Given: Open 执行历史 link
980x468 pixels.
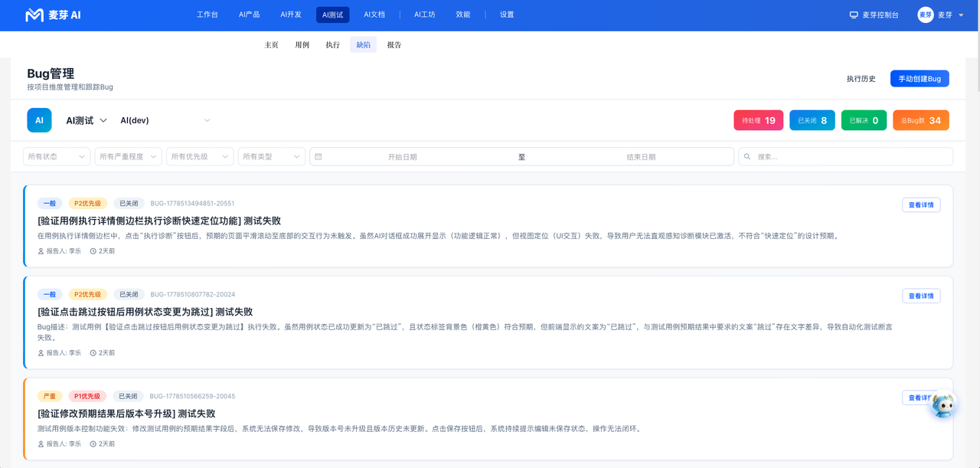Looking at the screenshot, I should click(861, 79).
